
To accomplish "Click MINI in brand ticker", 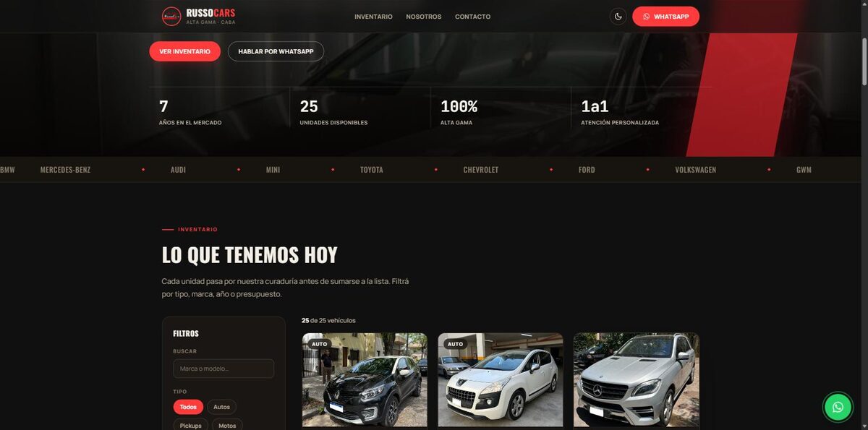I will 273,170.
